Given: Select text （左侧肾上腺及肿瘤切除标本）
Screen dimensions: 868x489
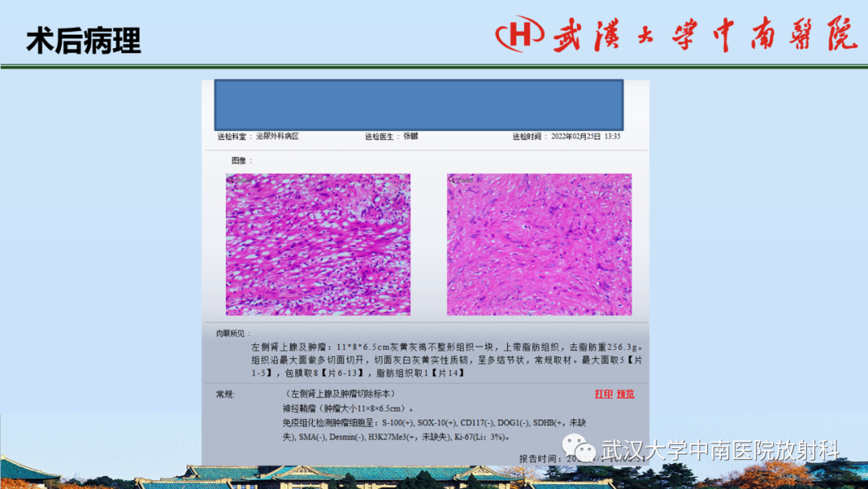Looking at the screenshot, I should [x=341, y=394].
